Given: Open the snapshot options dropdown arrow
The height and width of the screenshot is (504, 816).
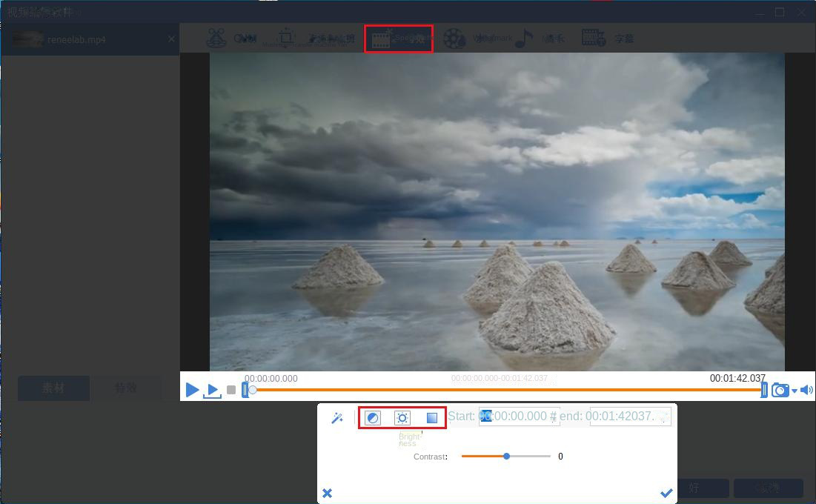Looking at the screenshot, I should 795,391.
